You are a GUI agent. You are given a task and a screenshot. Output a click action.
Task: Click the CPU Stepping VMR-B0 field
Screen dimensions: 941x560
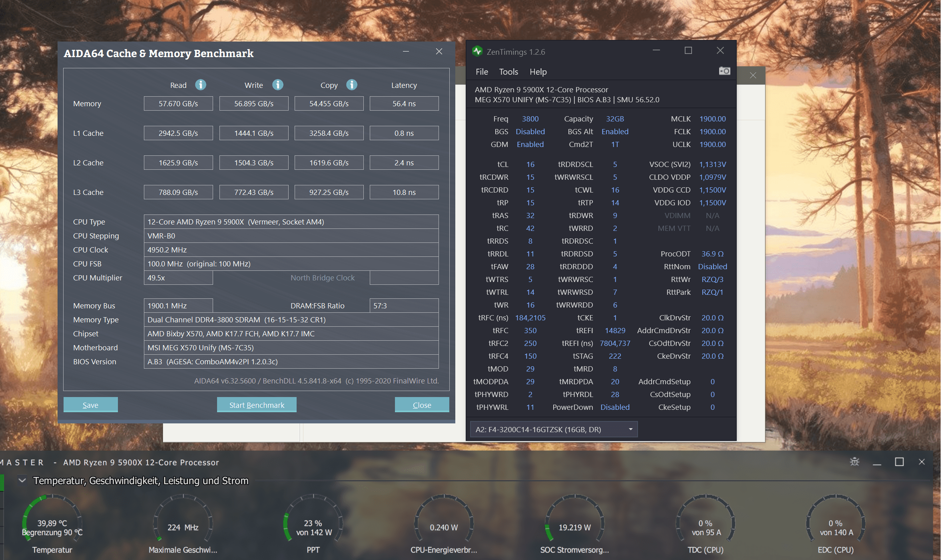(x=291, y=236)
